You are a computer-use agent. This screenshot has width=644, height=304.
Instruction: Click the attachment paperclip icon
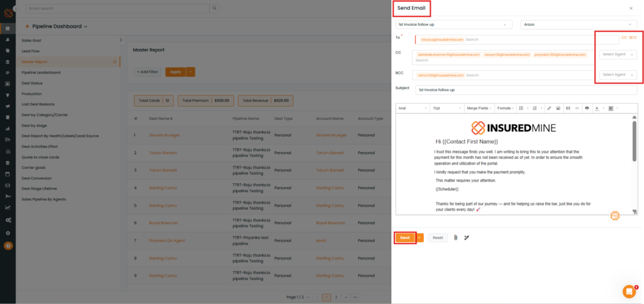click(x=455, y=237)
